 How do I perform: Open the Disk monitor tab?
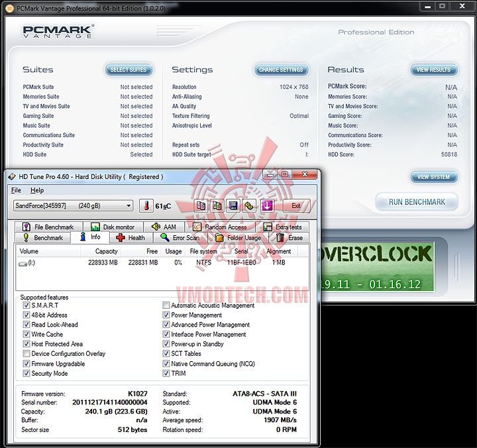click(113, 227)
